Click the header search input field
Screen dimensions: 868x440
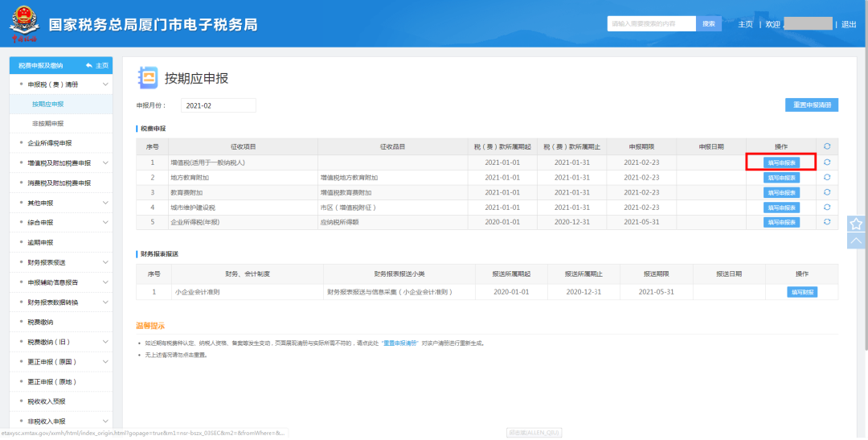click(x=652, y=24)
